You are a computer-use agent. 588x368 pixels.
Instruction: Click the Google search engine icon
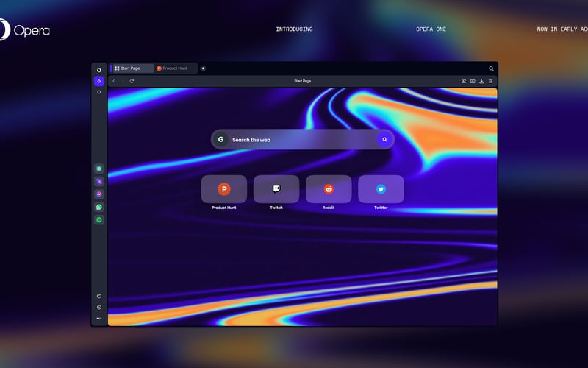click(x=220, y=139)
